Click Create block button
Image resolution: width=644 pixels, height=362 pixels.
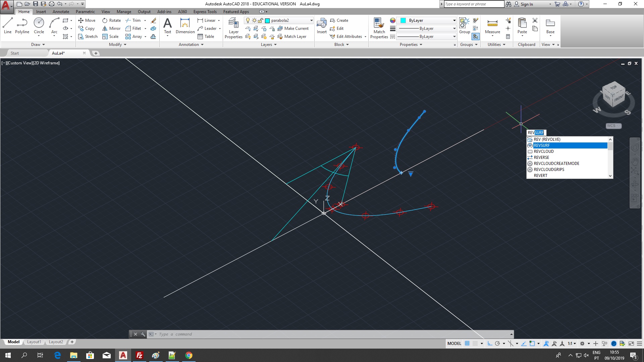(x=339, y=20)
